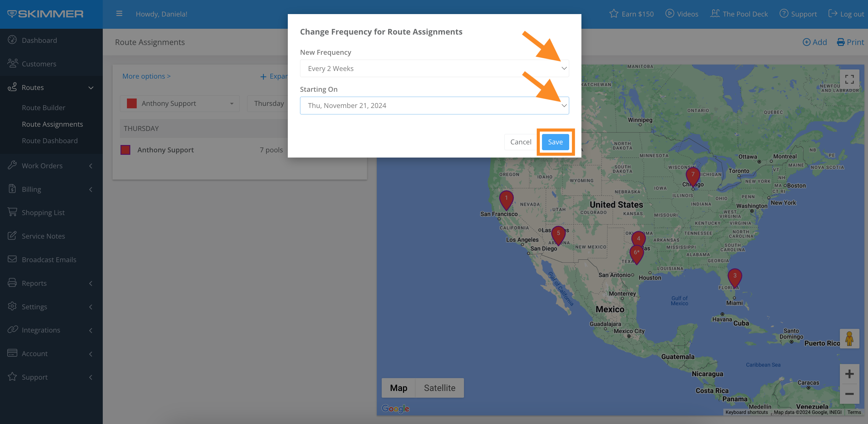The height and width of the screenshot is (424, 868).
Task: Open Route Builder submenu item
Action: [x=43, y=107]
